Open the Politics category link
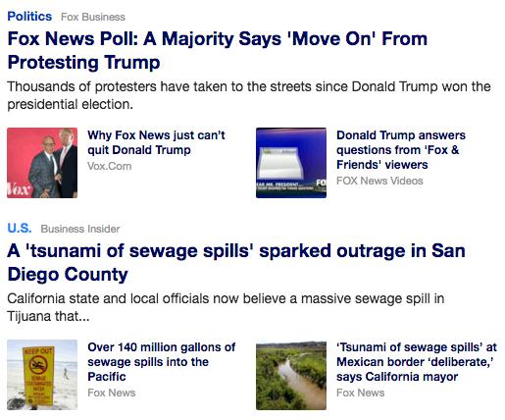Viewport: 505px width, 420px height. pos(29,17)
